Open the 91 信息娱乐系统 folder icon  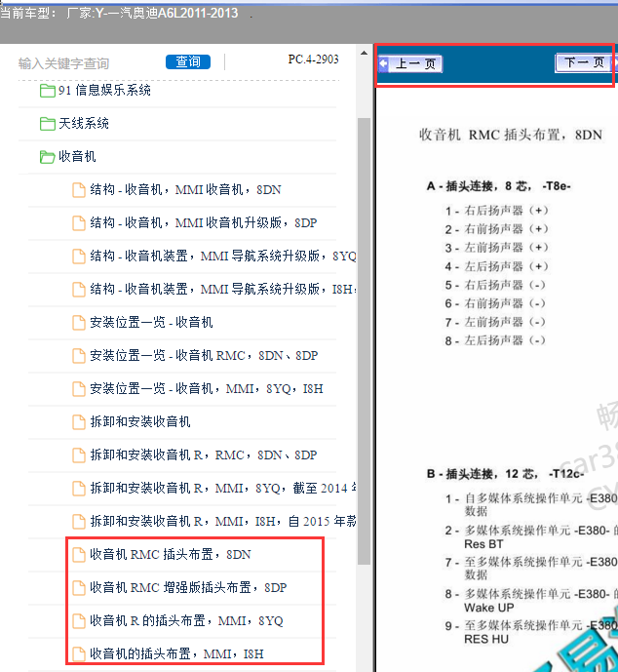pos(47,91)
